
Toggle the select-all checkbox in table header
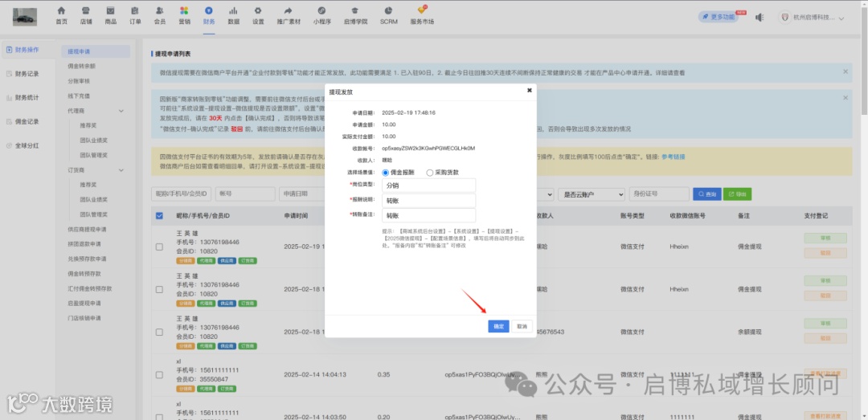159,216
